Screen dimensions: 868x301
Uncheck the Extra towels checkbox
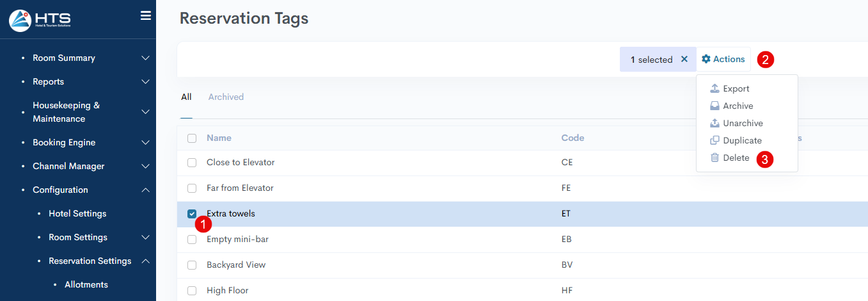click(x=192, y=214)
